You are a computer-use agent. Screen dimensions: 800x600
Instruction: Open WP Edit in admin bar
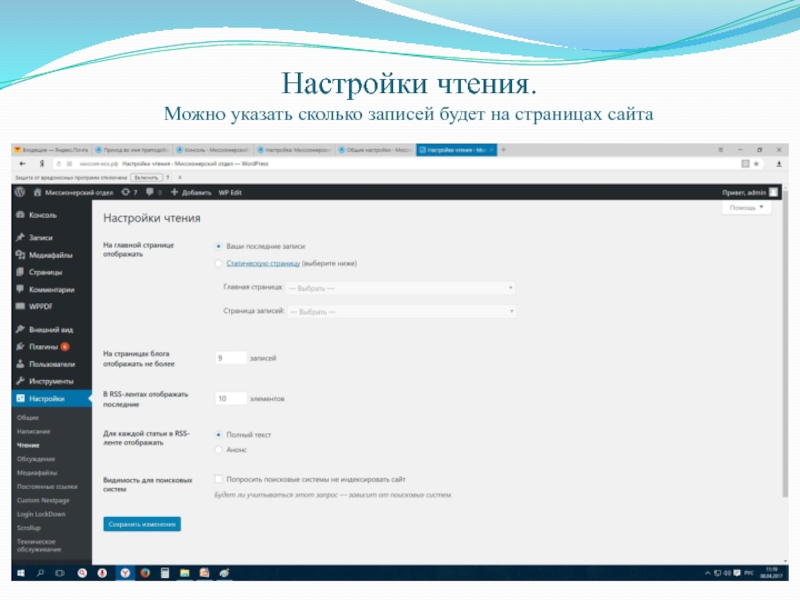tap(230, 192)
